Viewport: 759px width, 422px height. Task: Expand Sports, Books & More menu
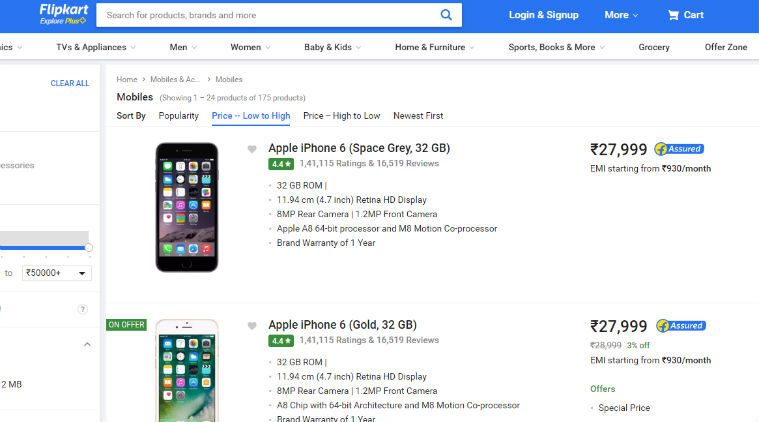557,47
